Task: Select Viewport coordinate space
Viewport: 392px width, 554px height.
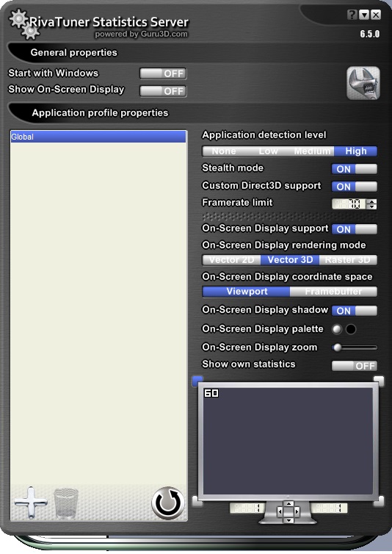Action: click(x=247, y=292)
